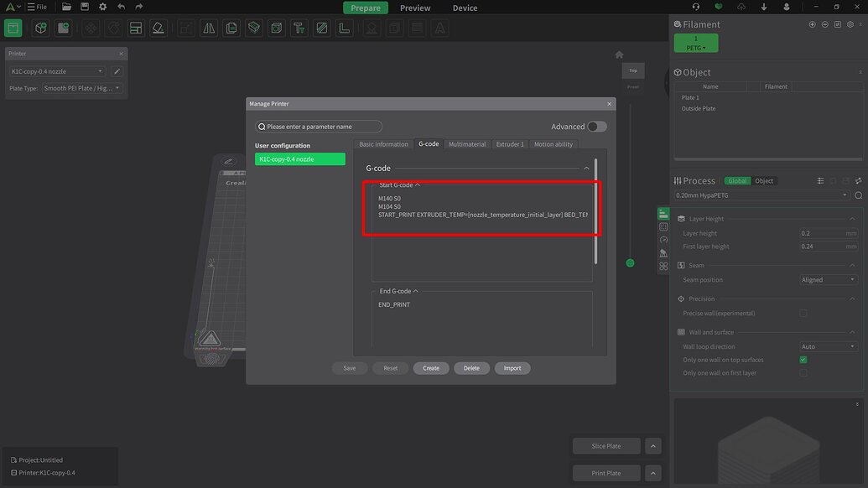Select the Move tool in the toolbar
Image resolution: width=868 pixels, height=488 pixels.
89,28
